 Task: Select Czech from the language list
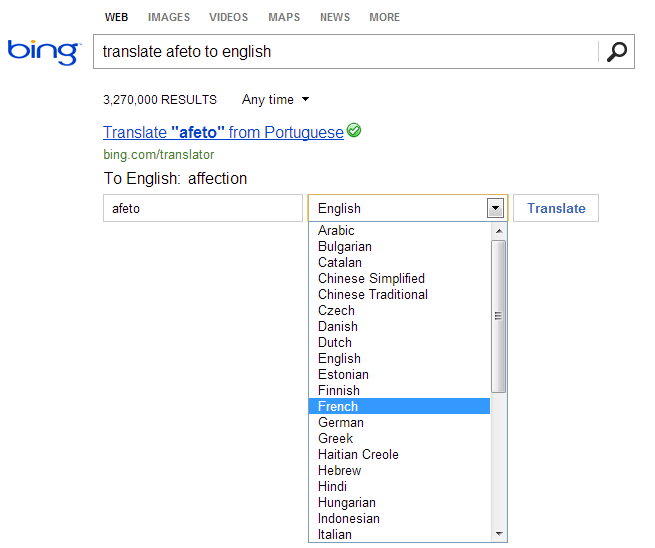[399, 310]
